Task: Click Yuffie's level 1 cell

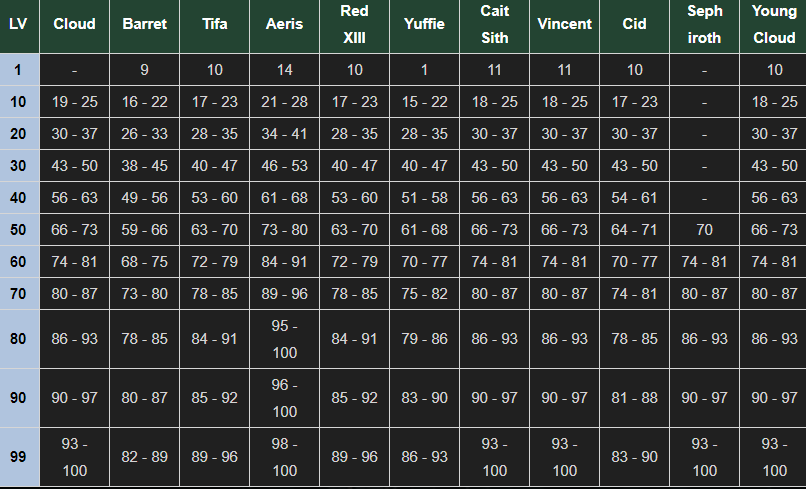Action: tap(425, 70)
